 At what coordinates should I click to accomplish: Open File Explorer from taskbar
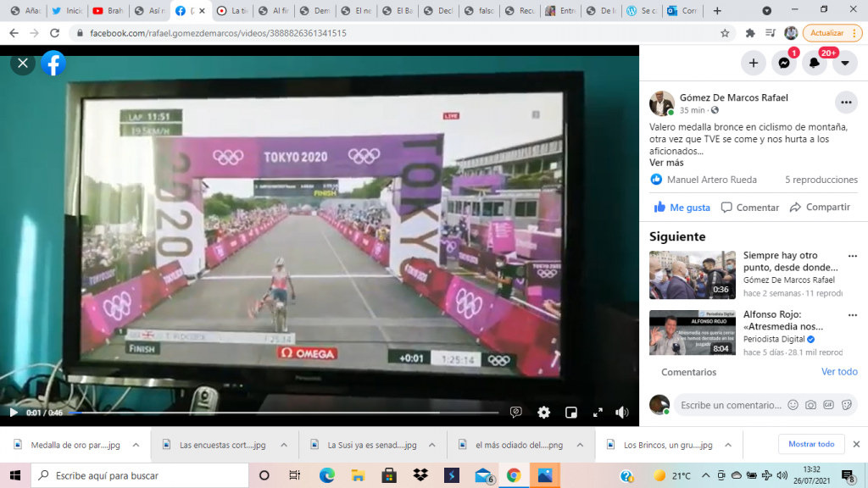pos(358,475)
